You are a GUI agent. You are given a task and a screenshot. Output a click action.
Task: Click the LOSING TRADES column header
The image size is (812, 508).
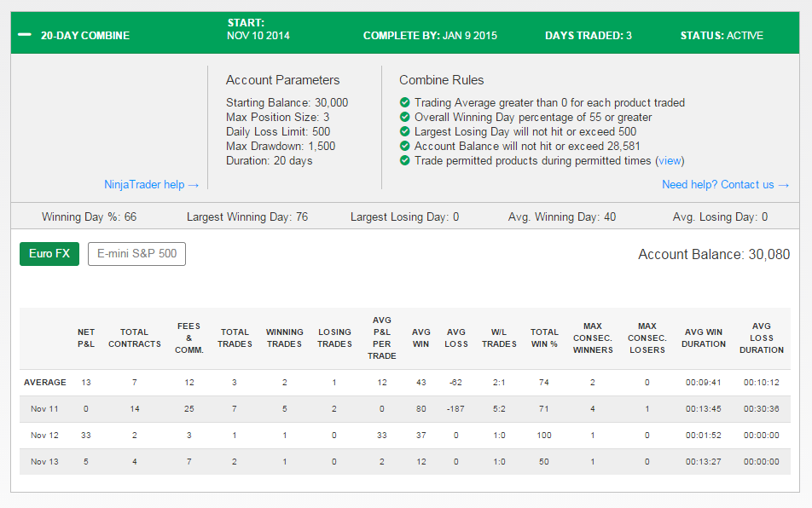click(334, 338)
